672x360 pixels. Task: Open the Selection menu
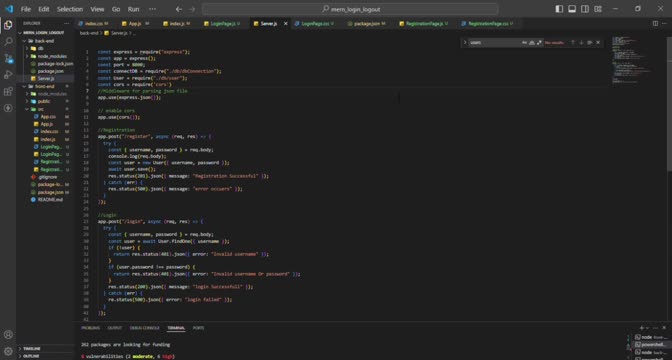pos(70,9)
